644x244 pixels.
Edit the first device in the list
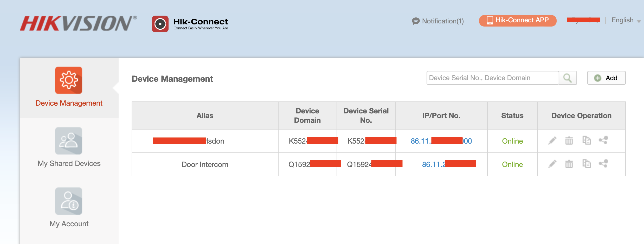pyautogui.click(x=553, y=141)
